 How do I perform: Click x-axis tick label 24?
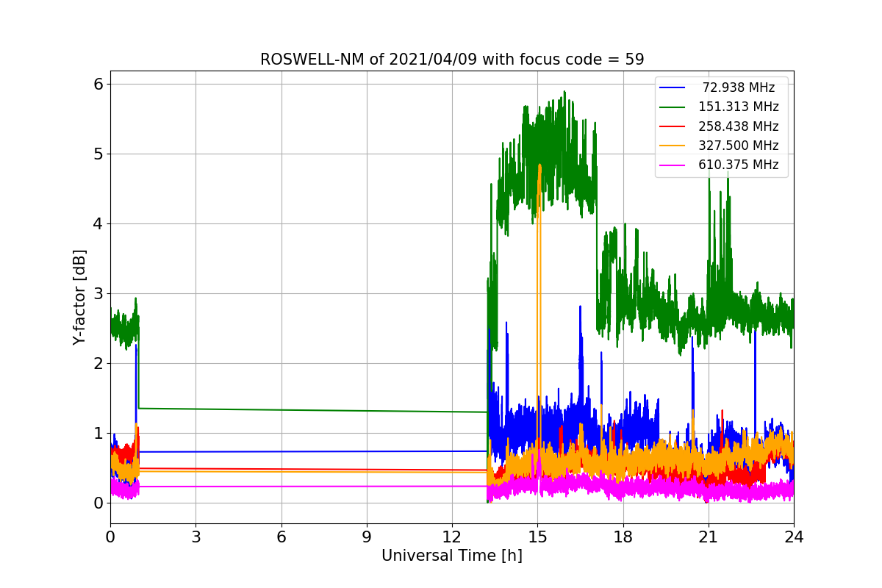coord(794,537)
